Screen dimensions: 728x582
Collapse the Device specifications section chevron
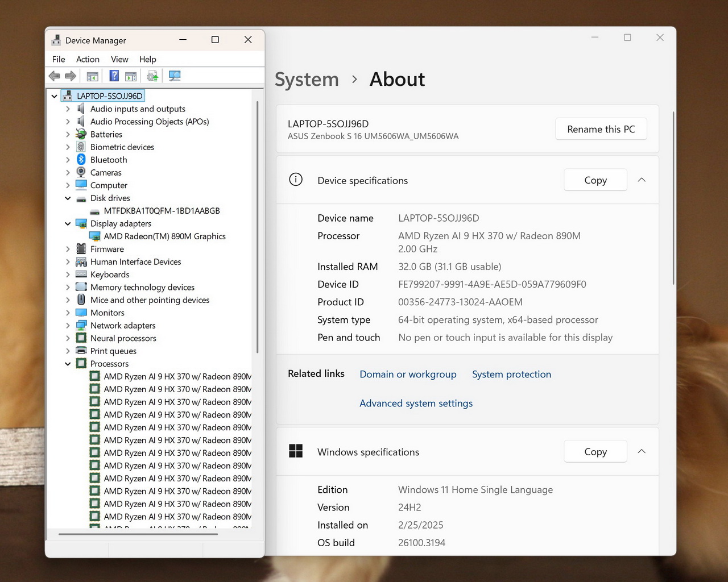[x=642, y=180]
